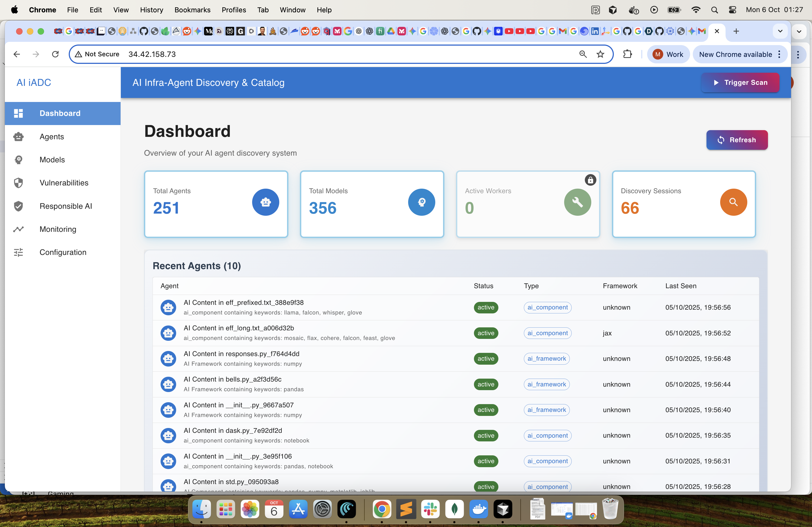Expand the tab search chevron dropdown
812x527 pixels.
780,31
